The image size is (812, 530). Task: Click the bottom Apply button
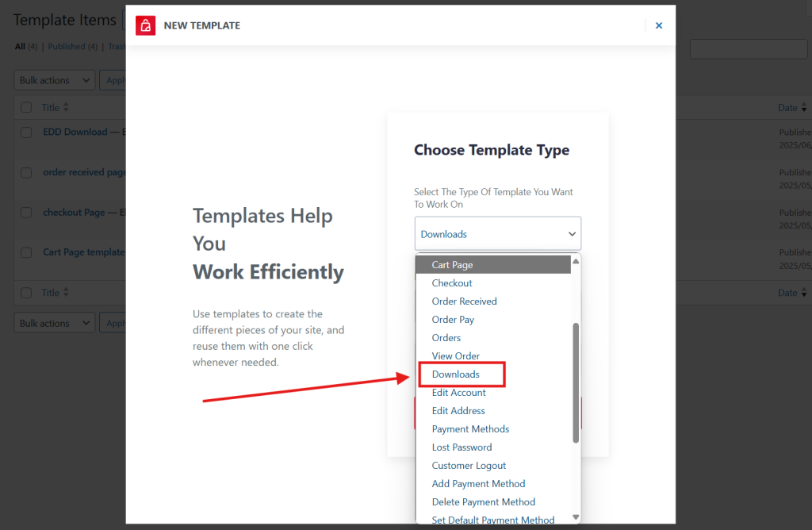point(113,323)
